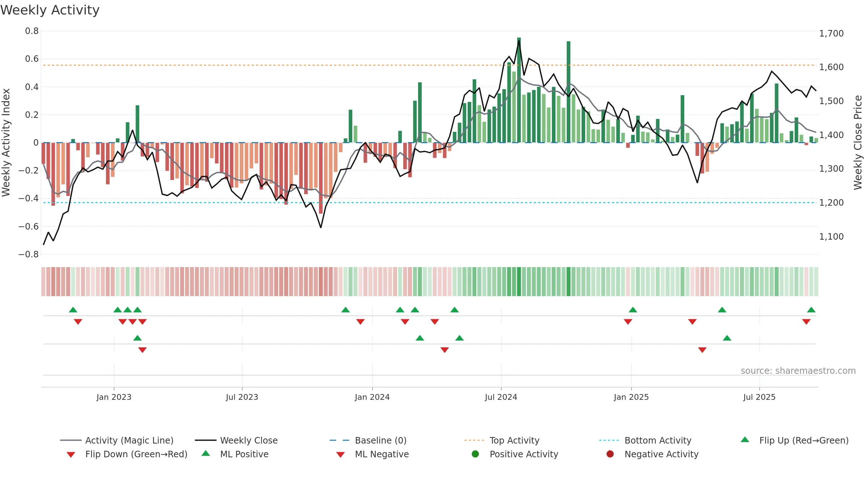Click the Top Activity legend item
Image resolution: width=868 pixels, height=488 pixels.
(x=502, y=440)
